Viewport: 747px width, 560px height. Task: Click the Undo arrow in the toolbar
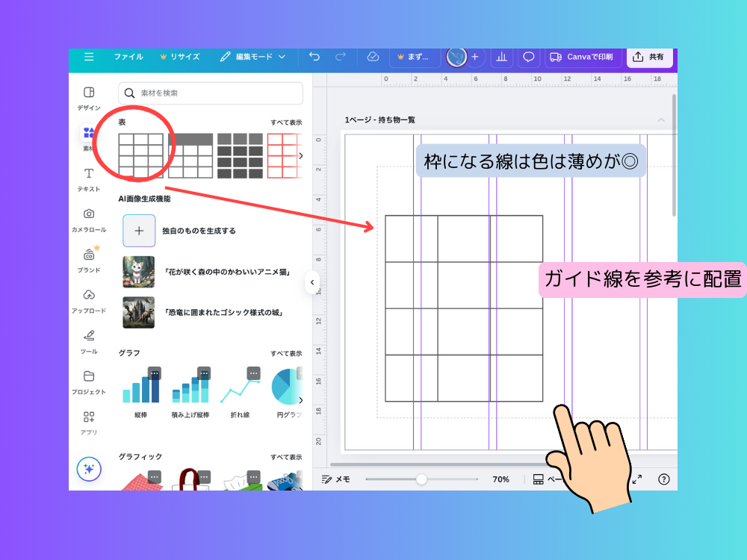coord(314,57)
